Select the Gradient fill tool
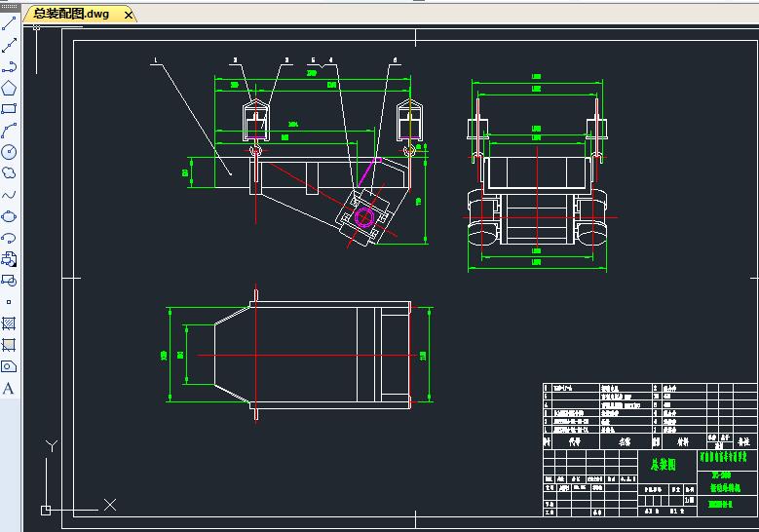Viewport: 759px width, 532px height. [9, 345]
